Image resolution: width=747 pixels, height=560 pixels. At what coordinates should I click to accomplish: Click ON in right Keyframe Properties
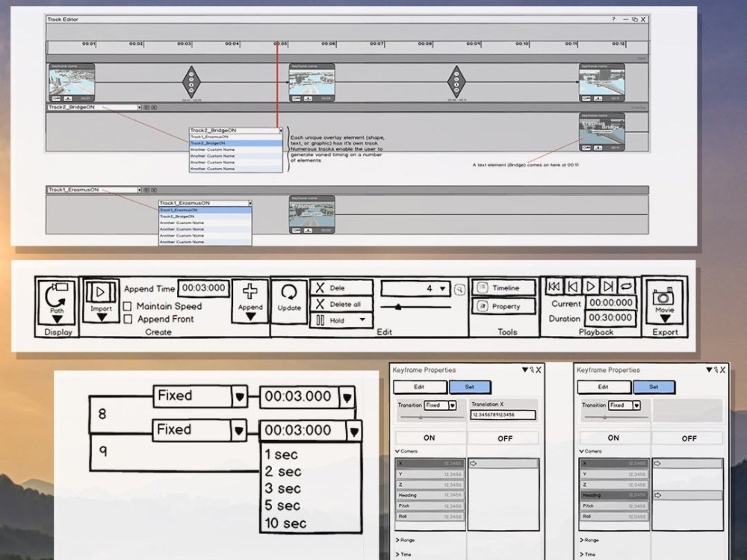[x=613, y=438]
